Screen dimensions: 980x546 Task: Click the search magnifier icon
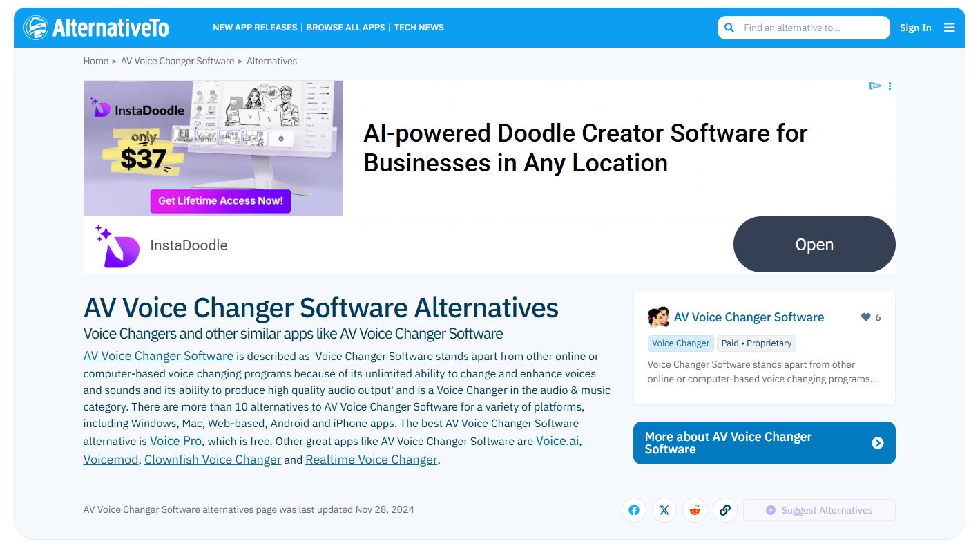729,28
